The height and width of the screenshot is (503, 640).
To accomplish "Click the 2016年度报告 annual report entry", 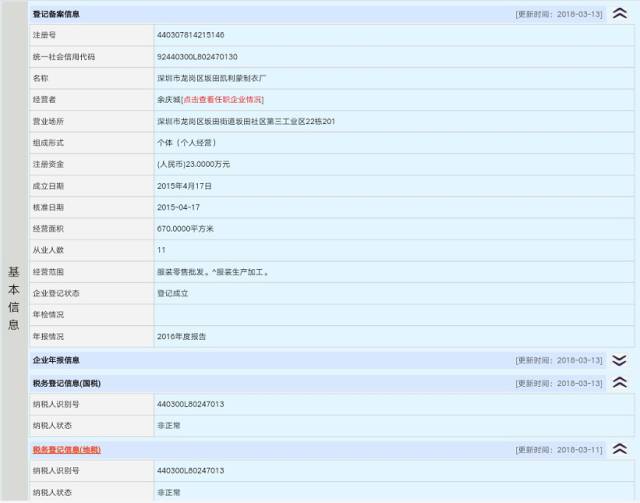I will (181, 336).
